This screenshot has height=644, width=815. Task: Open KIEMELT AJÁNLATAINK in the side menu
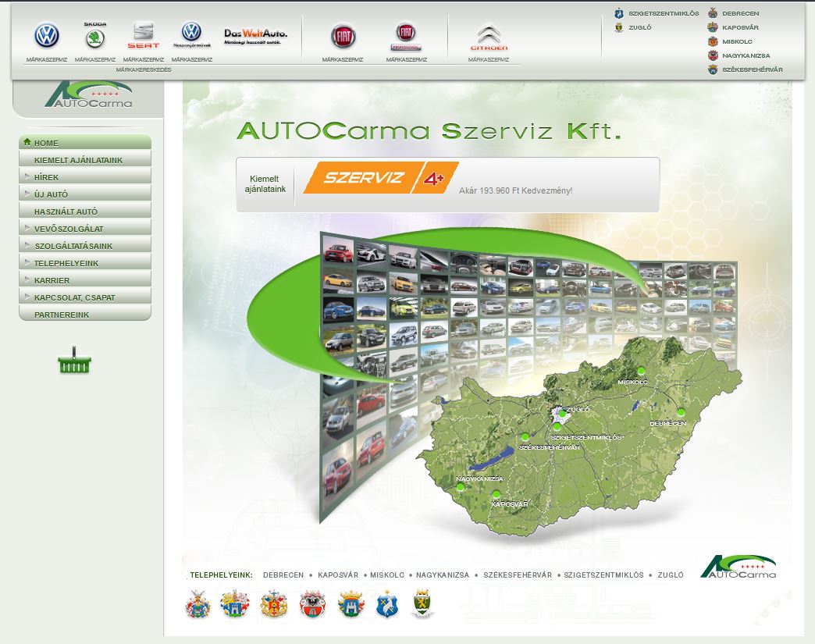(x=85, y=159)
